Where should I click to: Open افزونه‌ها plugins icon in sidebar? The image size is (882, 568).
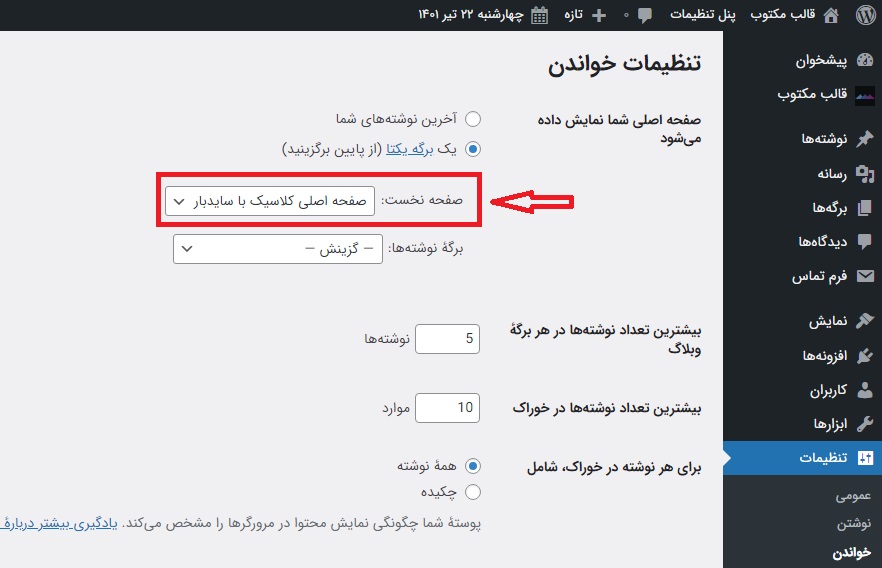(x=864, y=356)
